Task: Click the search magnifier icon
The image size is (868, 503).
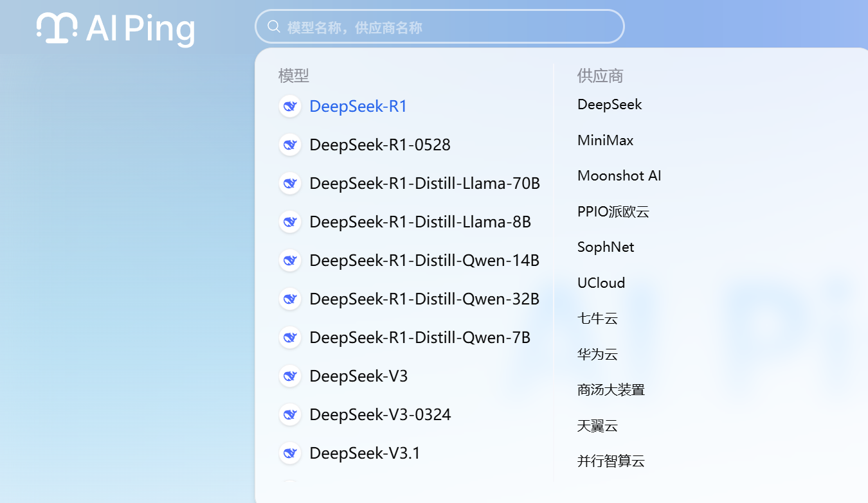Action: (x=274, y=26)
